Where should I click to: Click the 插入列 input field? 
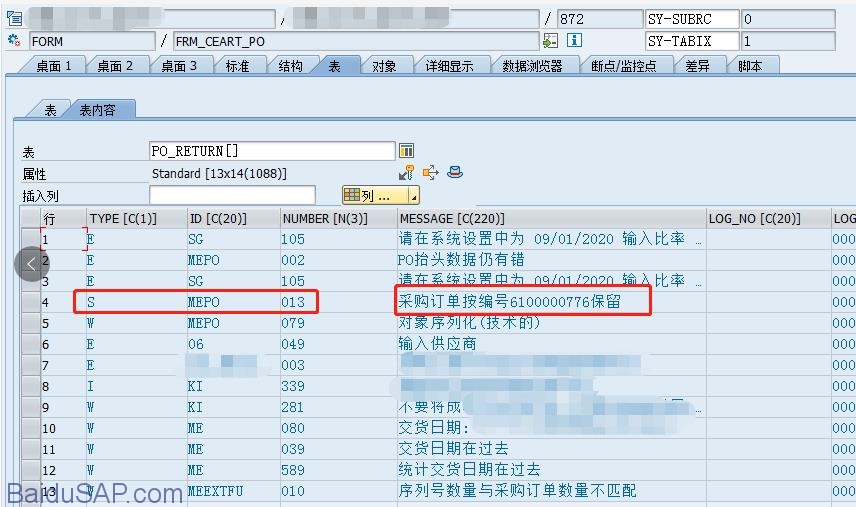coord(231,196)
